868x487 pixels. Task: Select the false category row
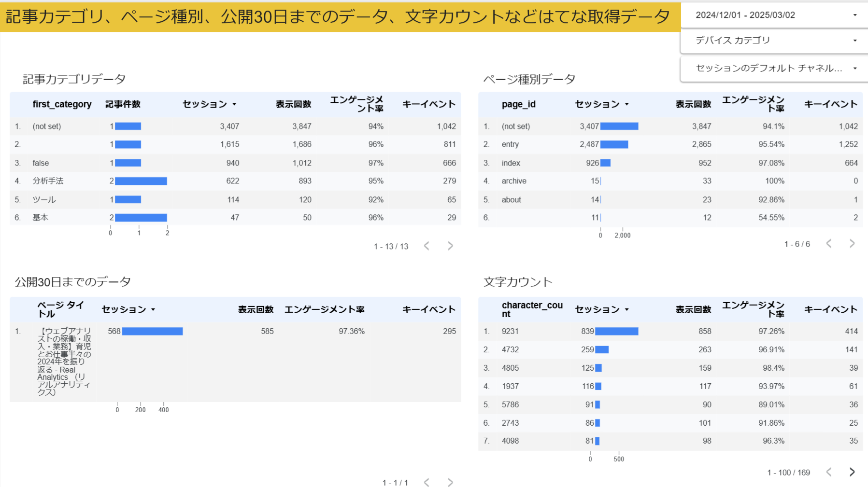pyautogui.click(x=235, y=163)
